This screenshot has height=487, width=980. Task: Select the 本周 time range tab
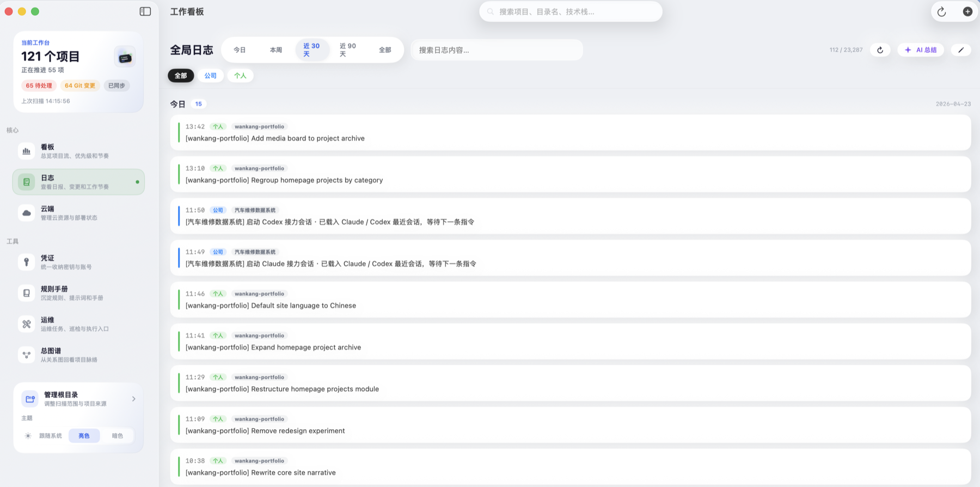[276, 50]
